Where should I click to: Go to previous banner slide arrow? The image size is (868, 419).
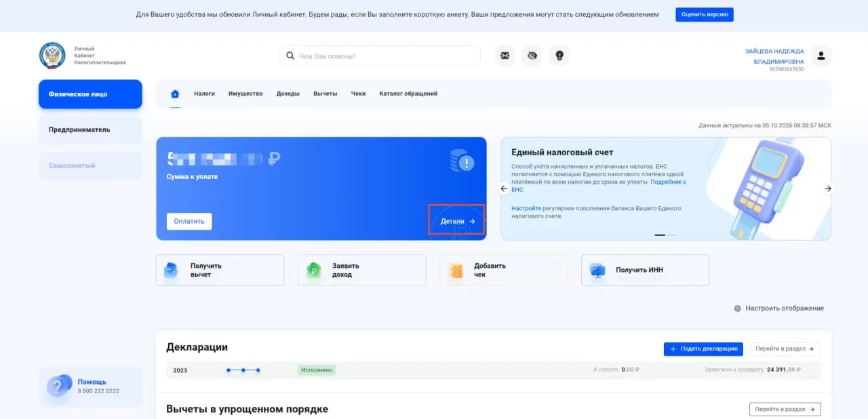click(504, 188)
